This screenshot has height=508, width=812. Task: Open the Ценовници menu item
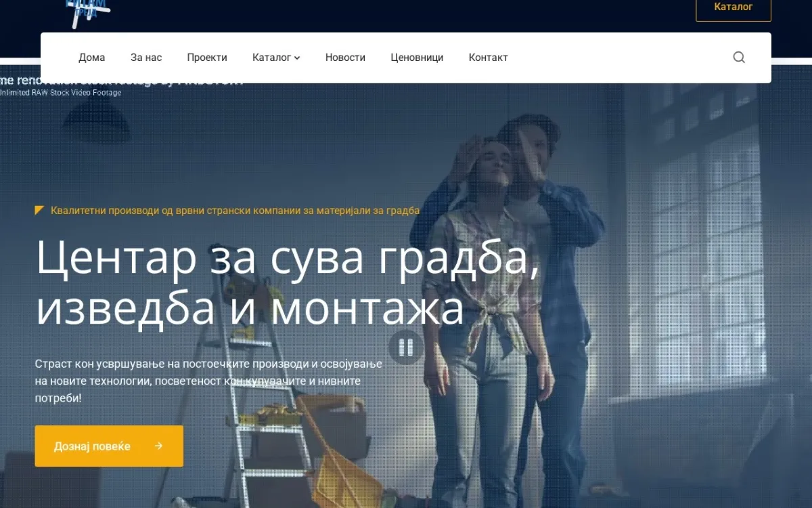[417, 58]
